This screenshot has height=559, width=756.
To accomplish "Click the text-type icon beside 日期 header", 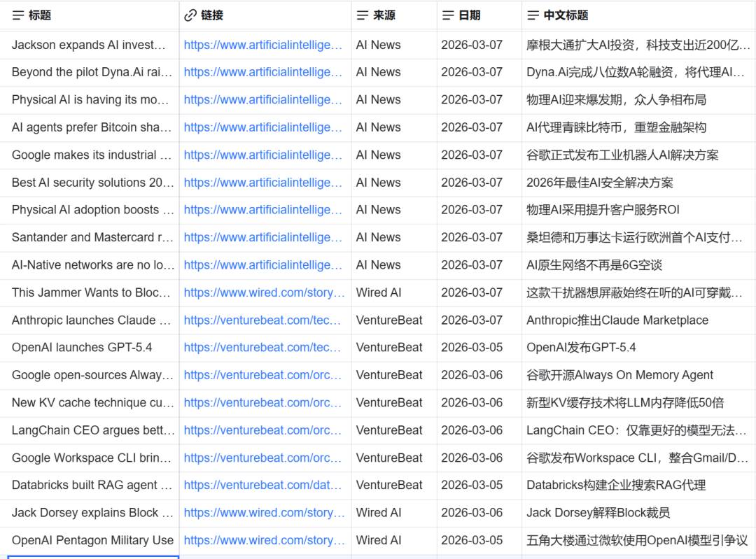I will (x=448, y=15).
